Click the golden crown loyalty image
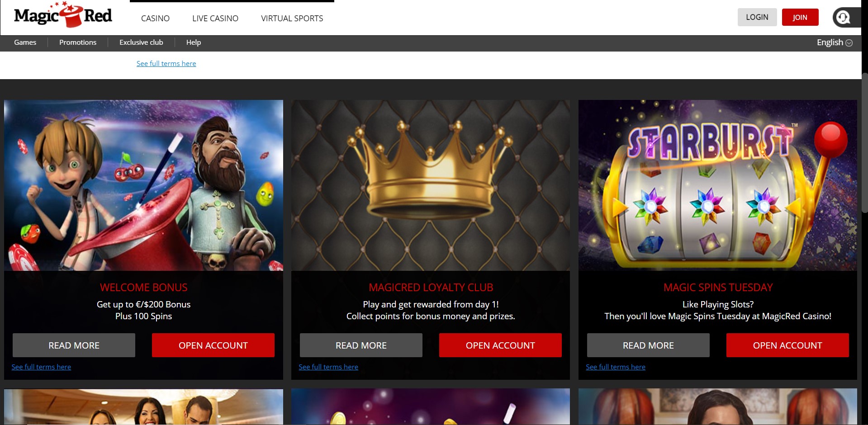This screenshot has width=868, height=425. [x=431, y=185]
